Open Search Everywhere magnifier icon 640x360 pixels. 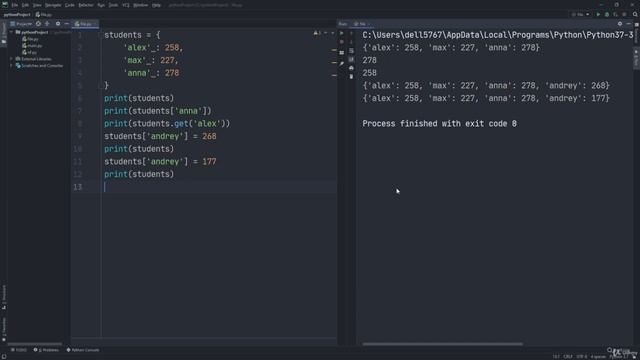tap(635, 14)
